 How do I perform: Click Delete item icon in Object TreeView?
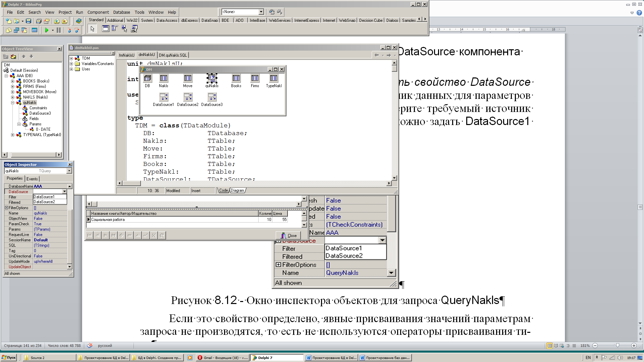click(13, 57)
